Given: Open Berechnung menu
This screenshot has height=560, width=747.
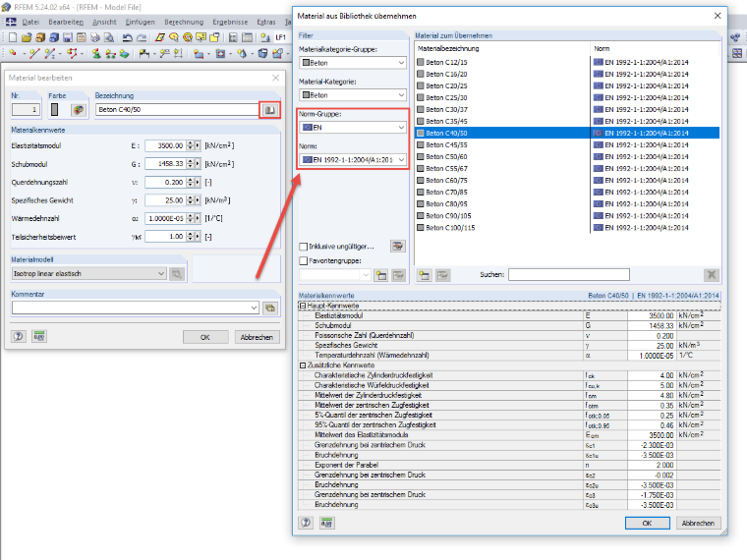Looking at the screenshot, I should [x=184, y=22].
